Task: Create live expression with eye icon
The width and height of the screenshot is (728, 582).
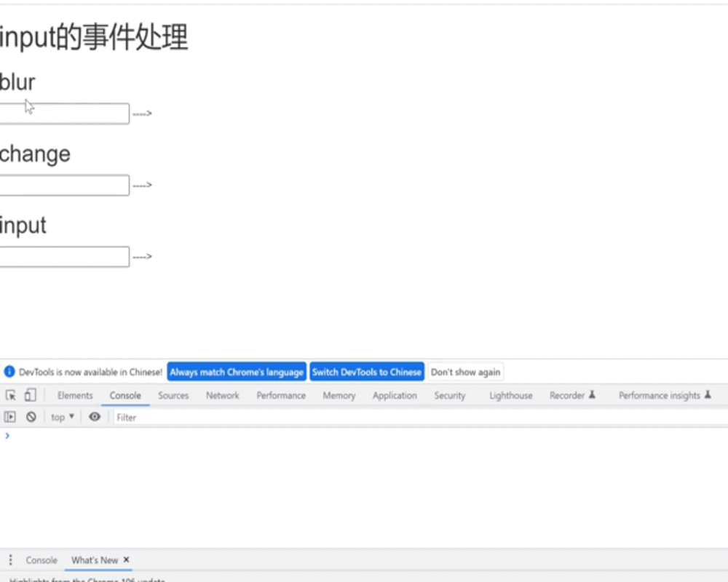Action: tap(95, 417)
